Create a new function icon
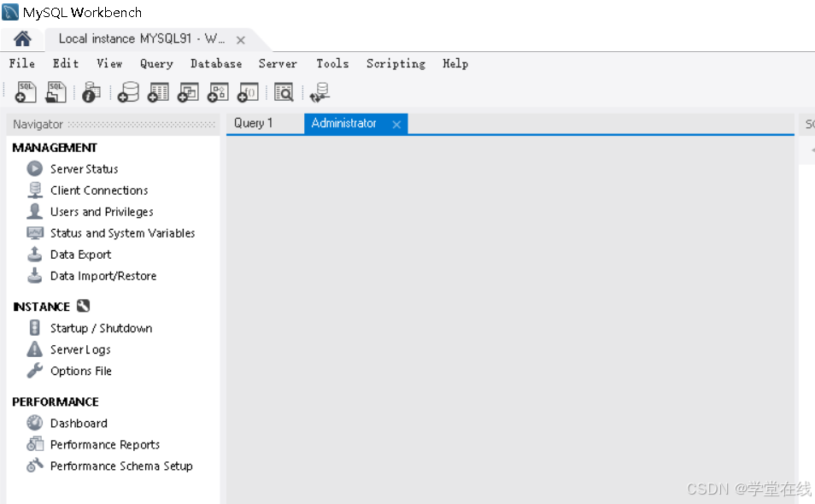The image size is (815, 504). 248,92
